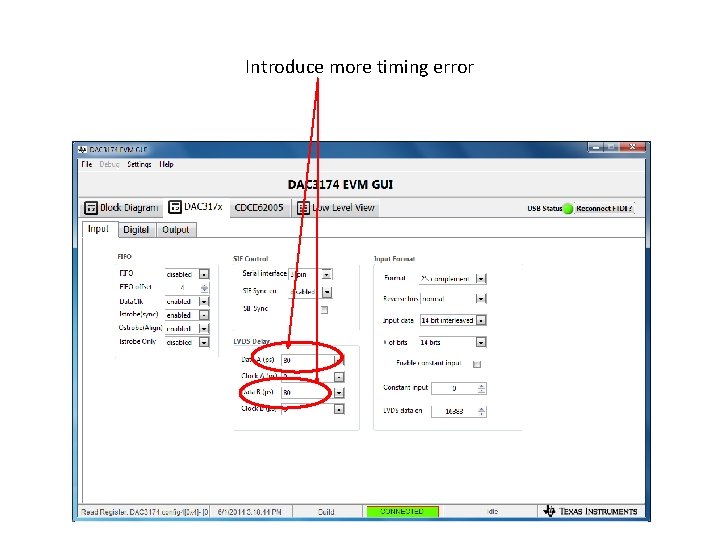Click the date and time status entry
Screen dimensions: 720x540
(249, 512)
